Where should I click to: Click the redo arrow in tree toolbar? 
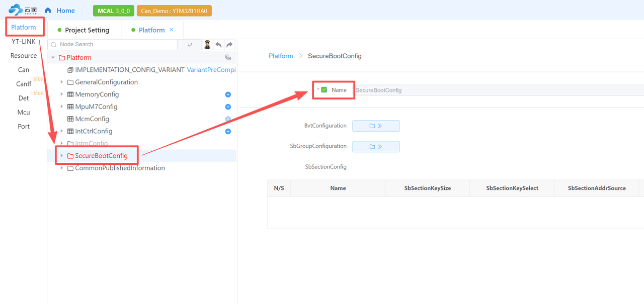coord(229,45)
